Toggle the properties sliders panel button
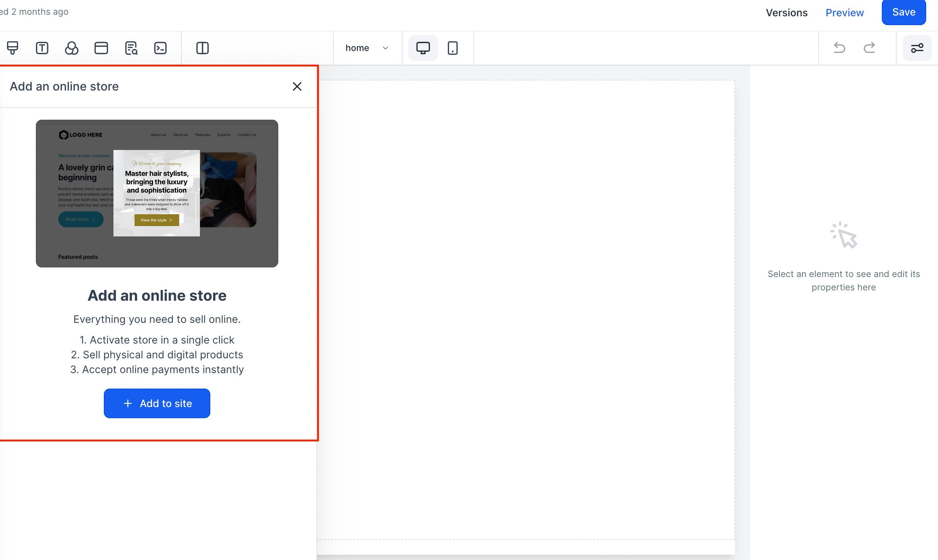Screen dimensions: 938x560 (x=917, y=48)
